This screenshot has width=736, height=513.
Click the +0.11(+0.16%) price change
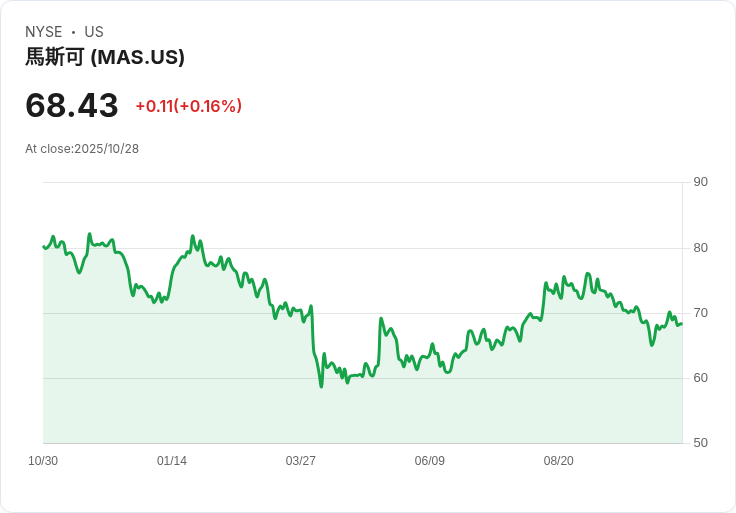tap(189, 106)
